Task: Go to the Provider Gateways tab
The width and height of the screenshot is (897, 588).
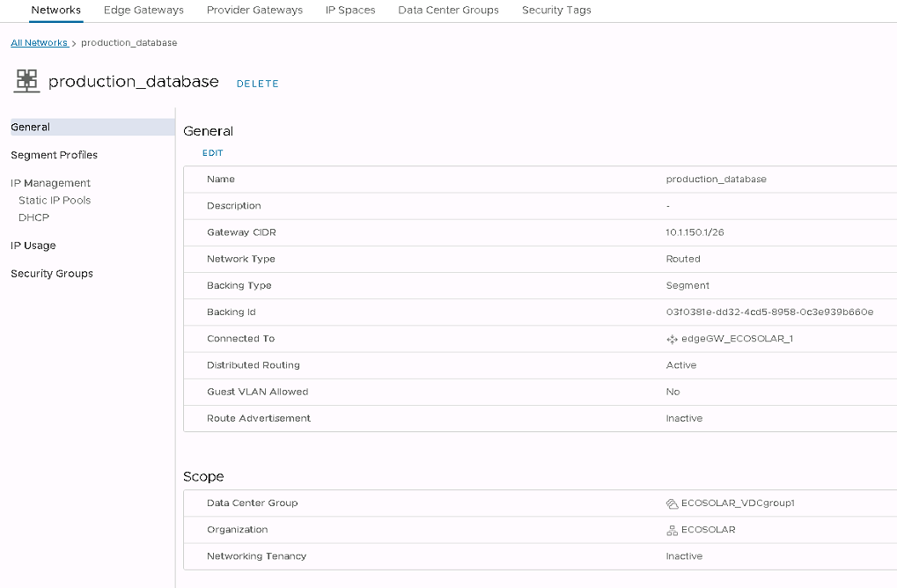Action: [x=254, y=11]
